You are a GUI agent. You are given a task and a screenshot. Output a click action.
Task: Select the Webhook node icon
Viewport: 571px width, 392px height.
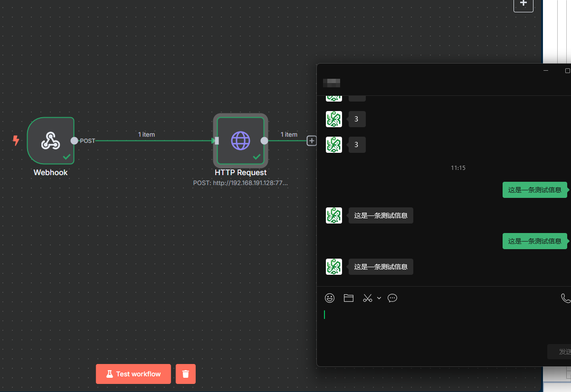(x=50, y=140)
